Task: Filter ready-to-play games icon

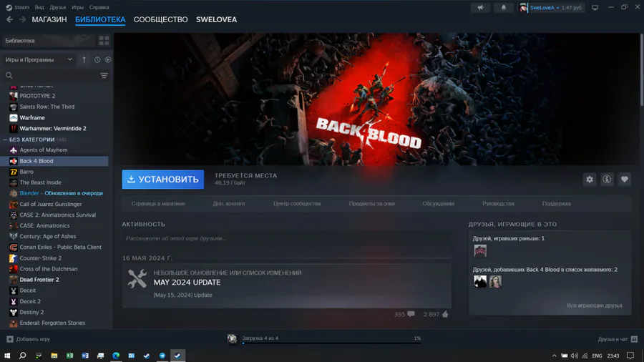Action: coord(108,59)
